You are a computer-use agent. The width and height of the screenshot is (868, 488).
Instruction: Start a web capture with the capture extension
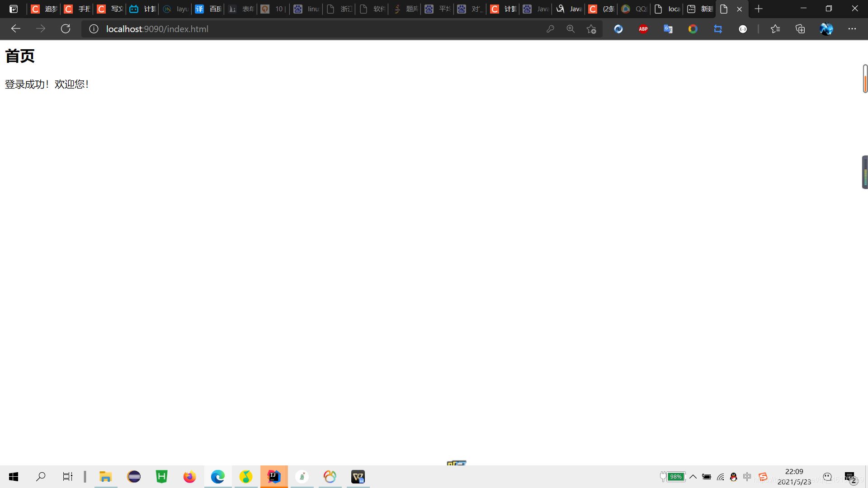(x=717, y=28)
